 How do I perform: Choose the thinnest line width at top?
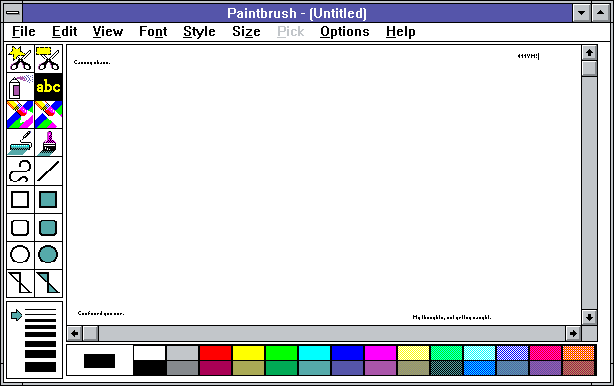tap(40, 310)
